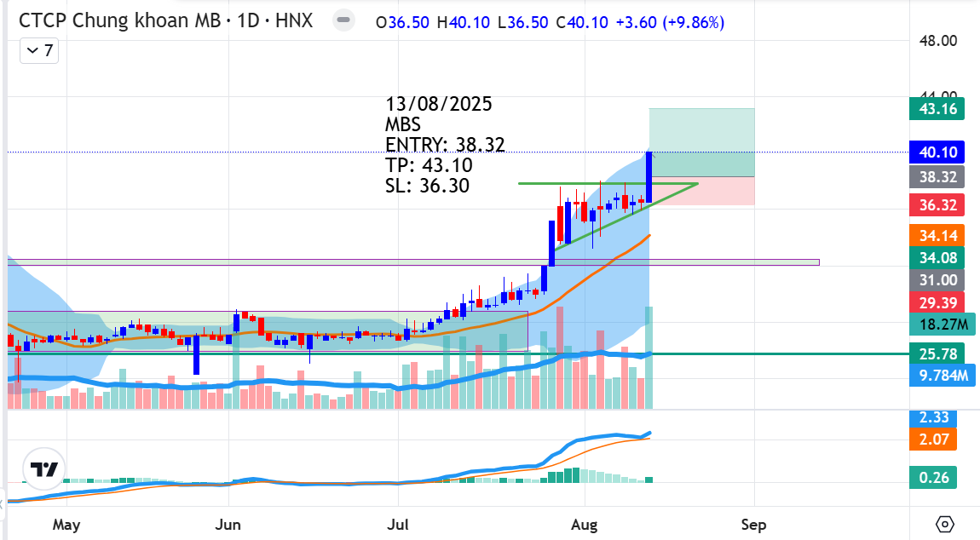Select the 43.16 take-profit price label
Screen dimensions: 980x540
pyautogui.click(x=937, y=109)
